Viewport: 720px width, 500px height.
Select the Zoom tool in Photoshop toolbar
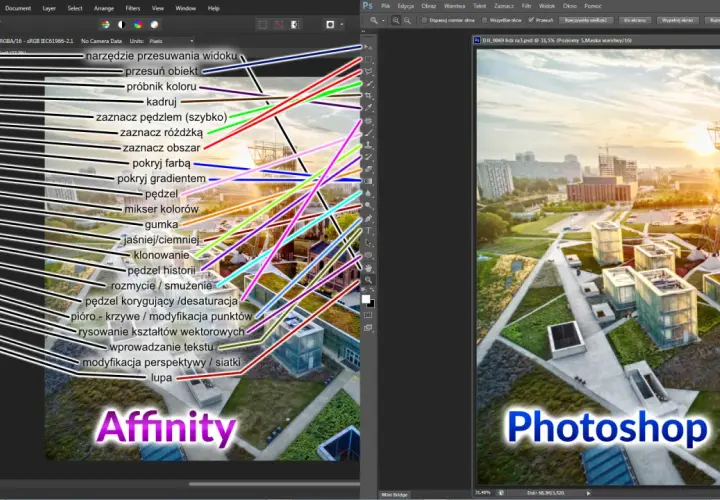click(368, 280)
